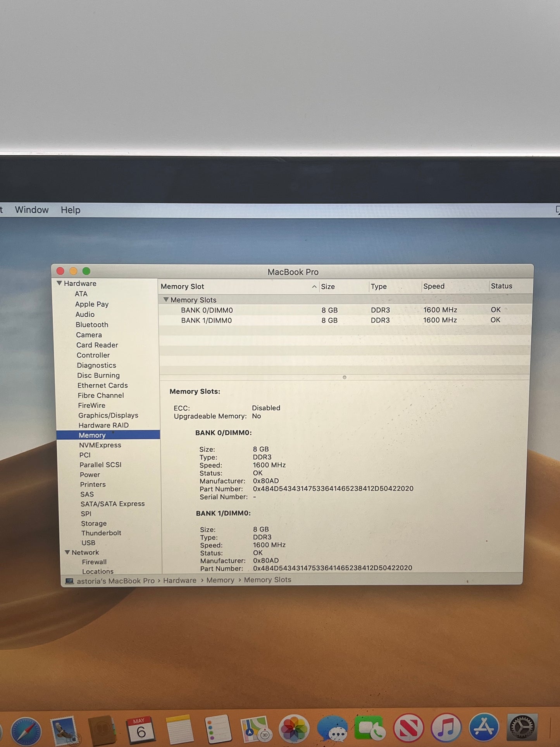Select SPI in the sidebar

click(86, 514)
